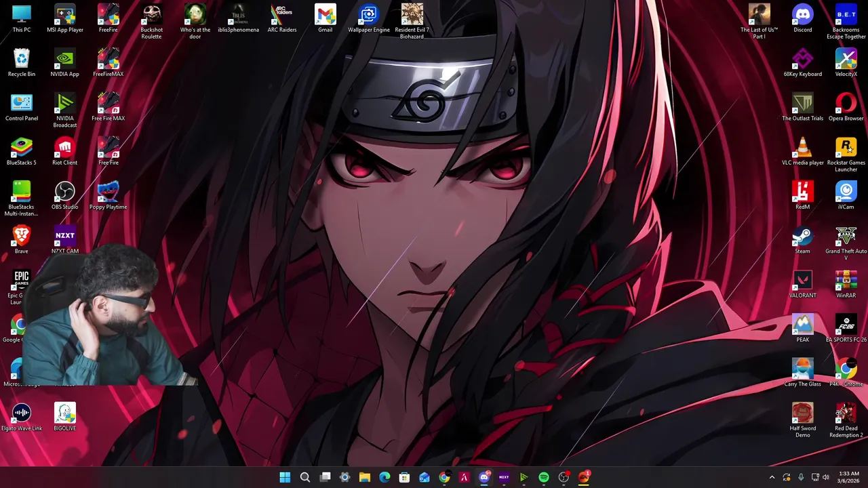868x488 pixels.
Task: Launch VelocityX desktop icon
Action: coord(846,62)
